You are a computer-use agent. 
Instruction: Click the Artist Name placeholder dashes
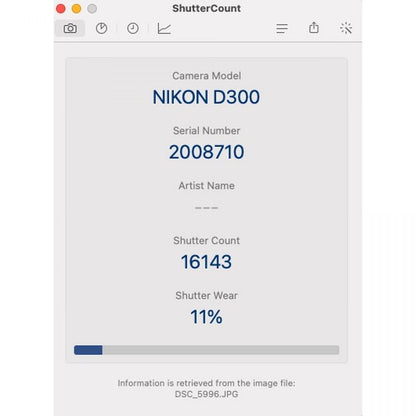pyautogui.click(x=206, y=207)
